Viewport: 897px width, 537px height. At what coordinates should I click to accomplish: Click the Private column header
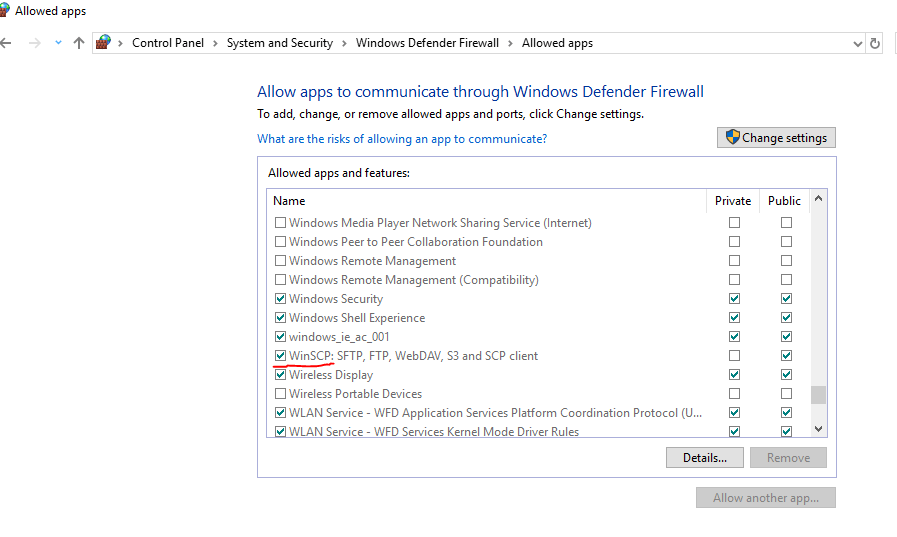pos(733,201)
